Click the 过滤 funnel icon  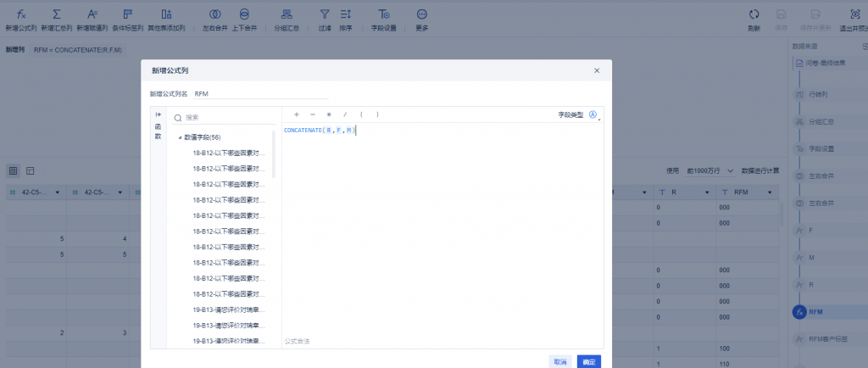(x=325, y=14)
